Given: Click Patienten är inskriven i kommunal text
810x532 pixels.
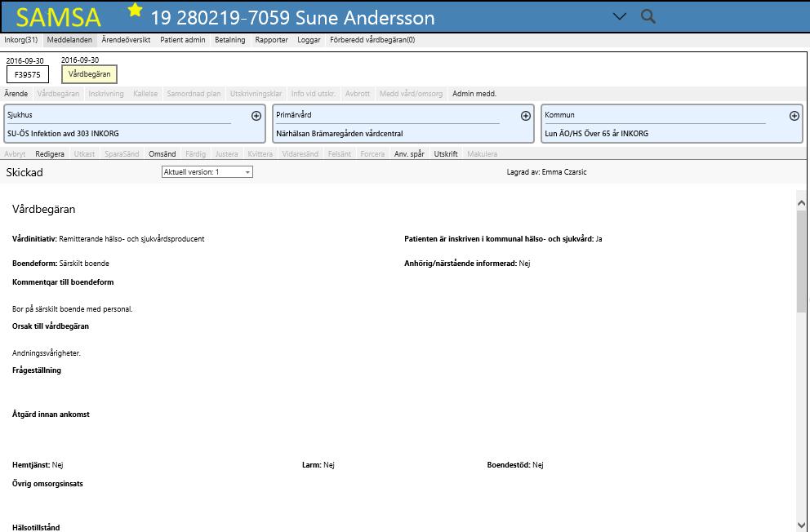Looking at the screenshot, I should 503,239.
